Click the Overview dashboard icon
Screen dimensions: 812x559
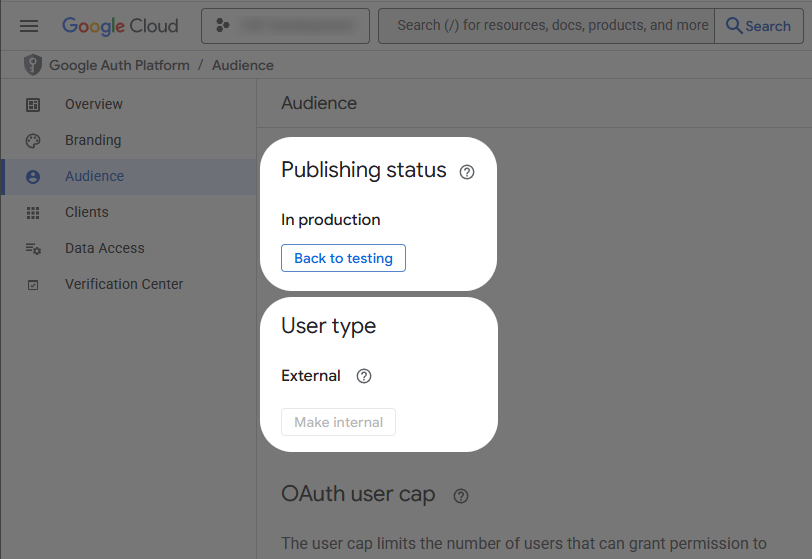[x=33, y=105]
